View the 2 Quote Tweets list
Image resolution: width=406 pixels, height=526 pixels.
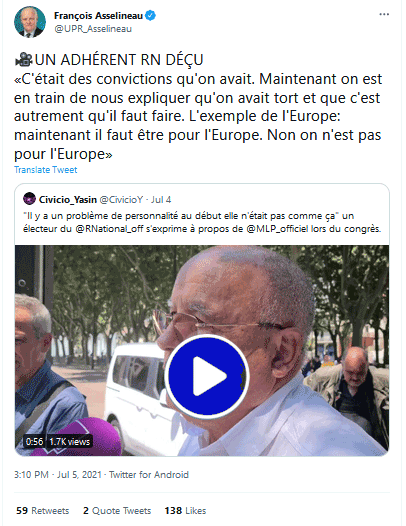117,511
